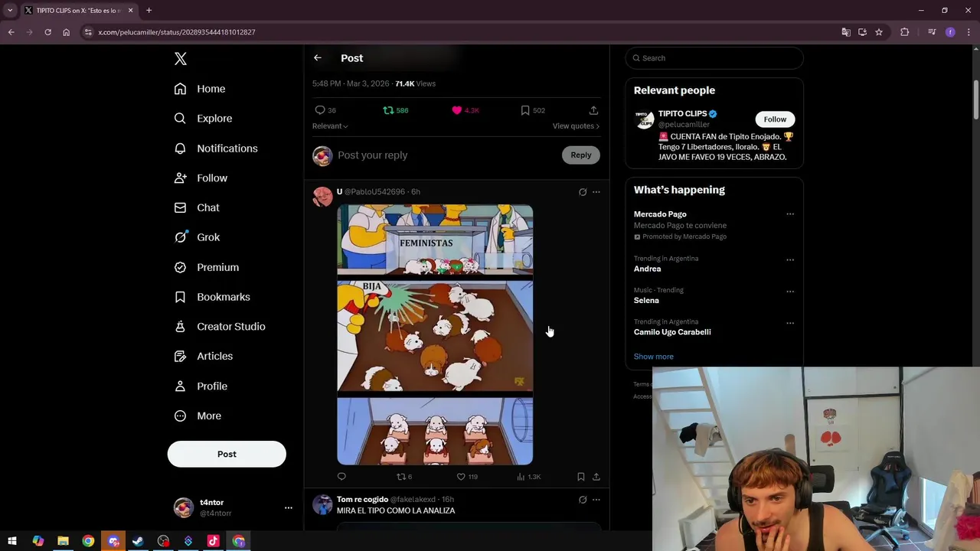Open more options for Camilo Ugo Carabelli
This screenshot has width=980, height=551.
[790, 323]
